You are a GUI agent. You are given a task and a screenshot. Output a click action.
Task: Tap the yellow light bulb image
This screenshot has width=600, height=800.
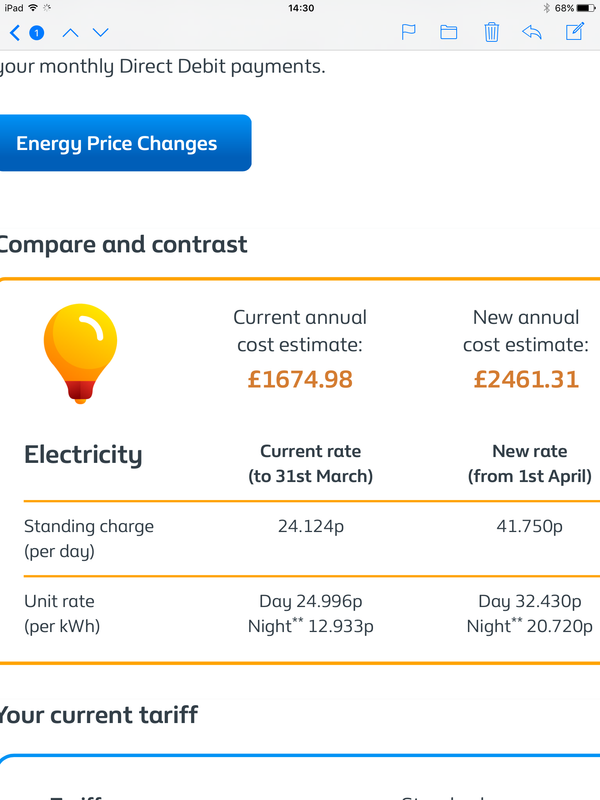80,354
